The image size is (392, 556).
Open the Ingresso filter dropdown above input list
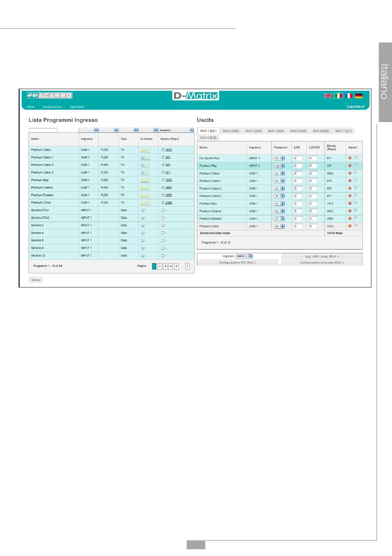tap(88, 130)
